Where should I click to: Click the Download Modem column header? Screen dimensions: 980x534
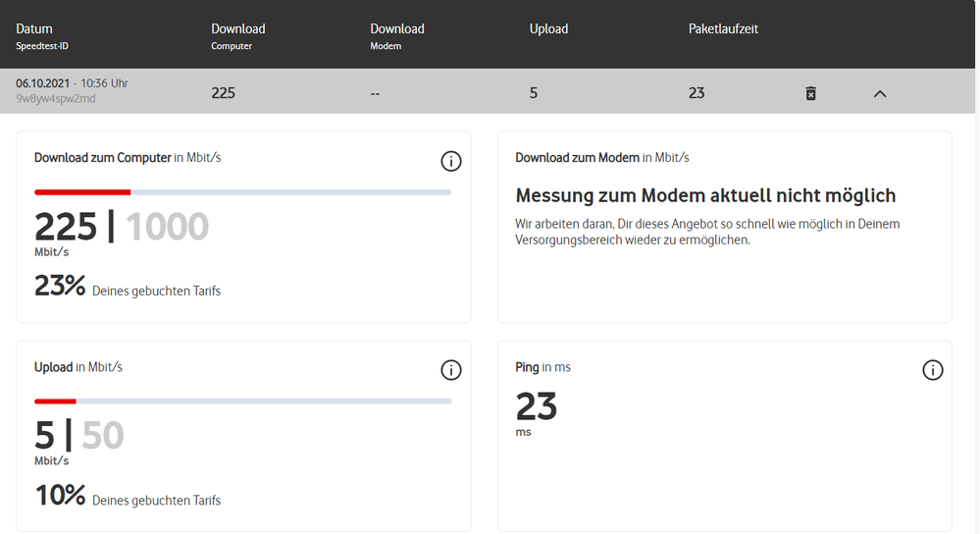click(x=397, y=29)
